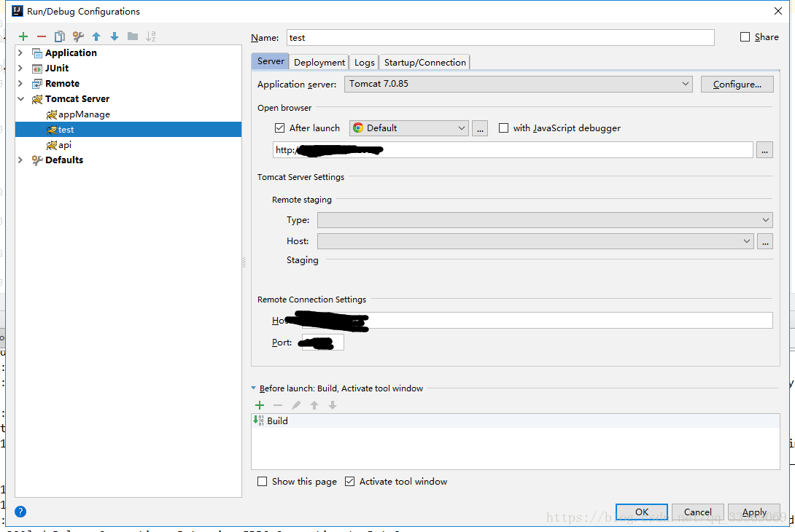Select the Application label in tree
This screenshot has width=795, height=532.
pos(71,52)
